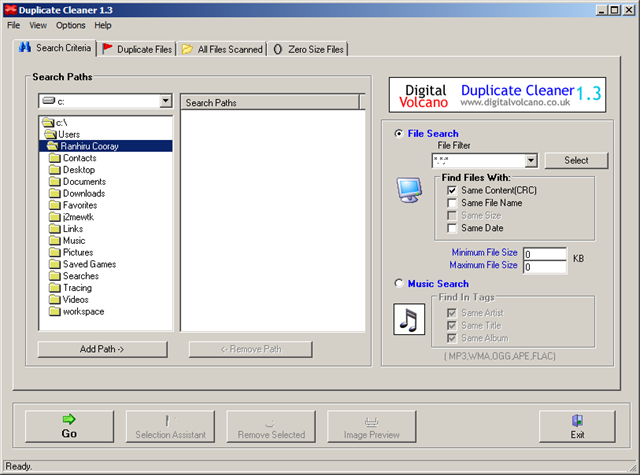This screenshot has width=640, height=475.
Task: Click the Documents folder icon
Action: point(54,182)
